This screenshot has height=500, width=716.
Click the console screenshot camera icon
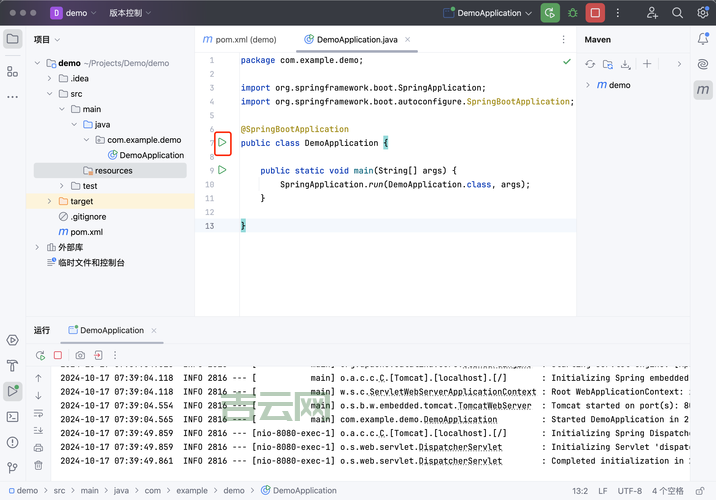pyautogui.click(x=80, y=355)
